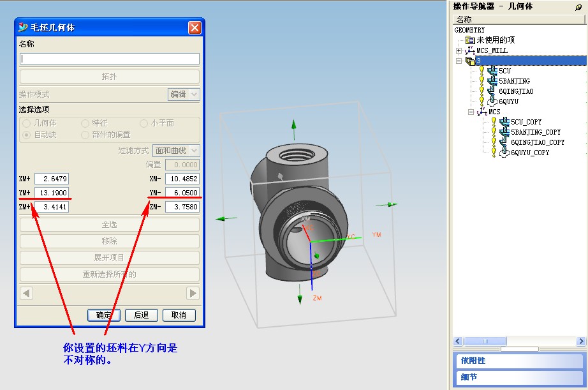The height and width of the screenshot is (390, 588).
Task: Select the 5BANJING tree row
Action: [x=514, y=81]
